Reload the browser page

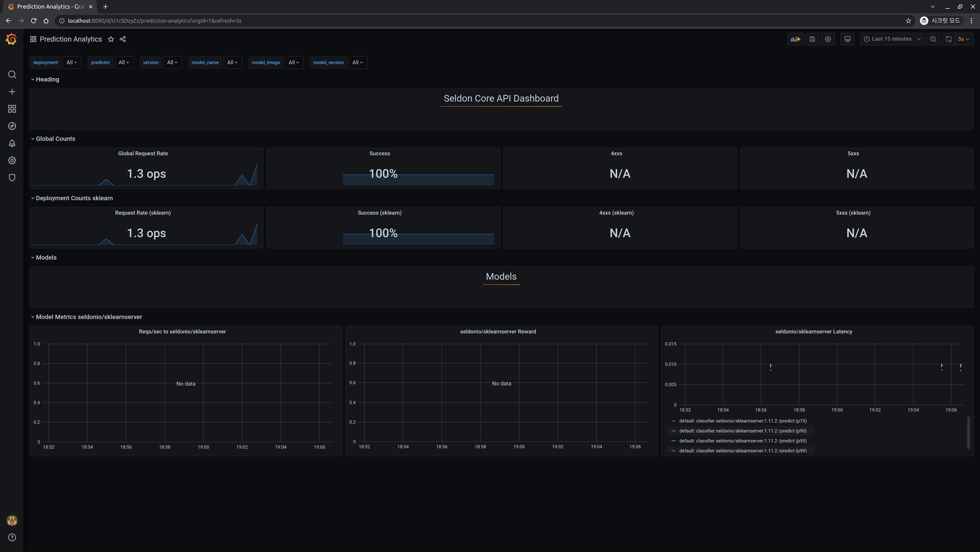coord(33,21)
